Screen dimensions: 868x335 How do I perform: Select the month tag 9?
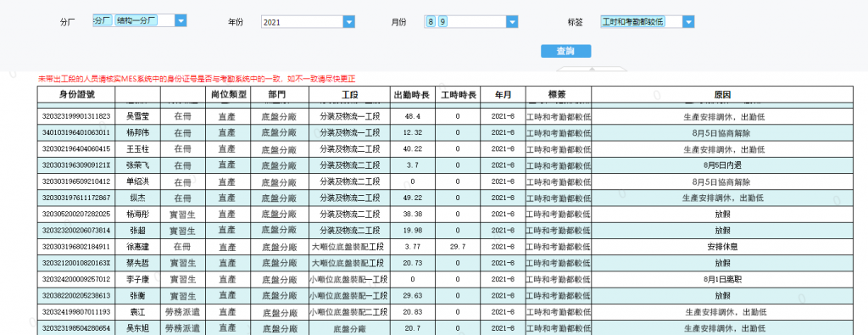(x=442, y=21)
